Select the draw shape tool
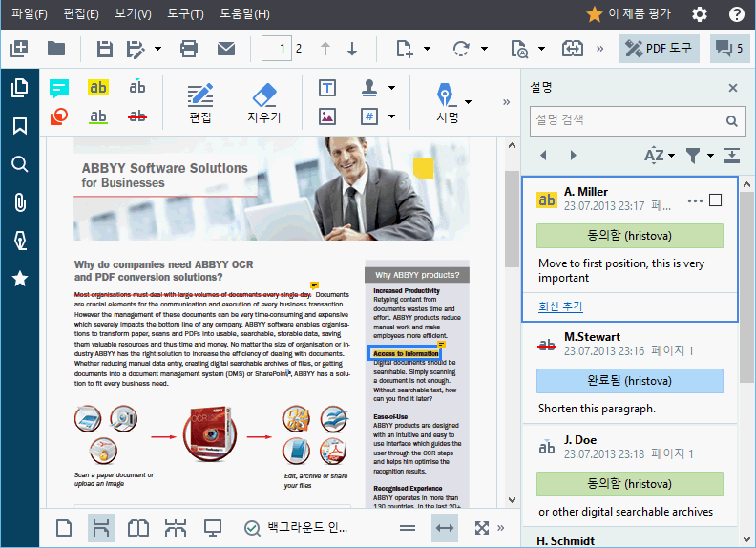 point(59,116)
